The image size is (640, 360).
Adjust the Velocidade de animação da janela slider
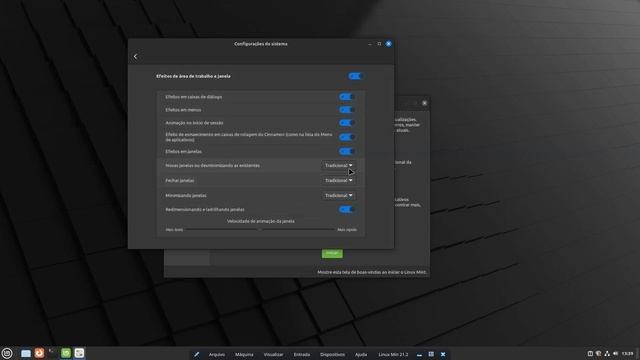pyautogui.click(x=260, y=230)
